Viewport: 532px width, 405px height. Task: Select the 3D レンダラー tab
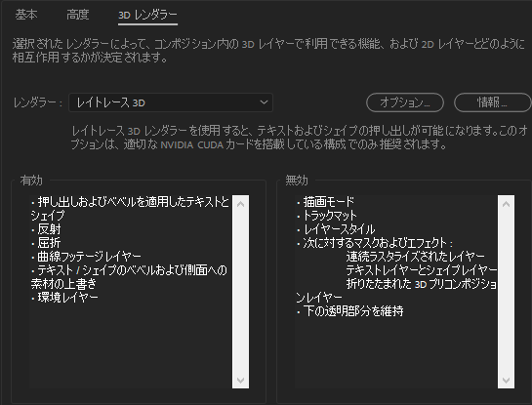click(147, 16)
